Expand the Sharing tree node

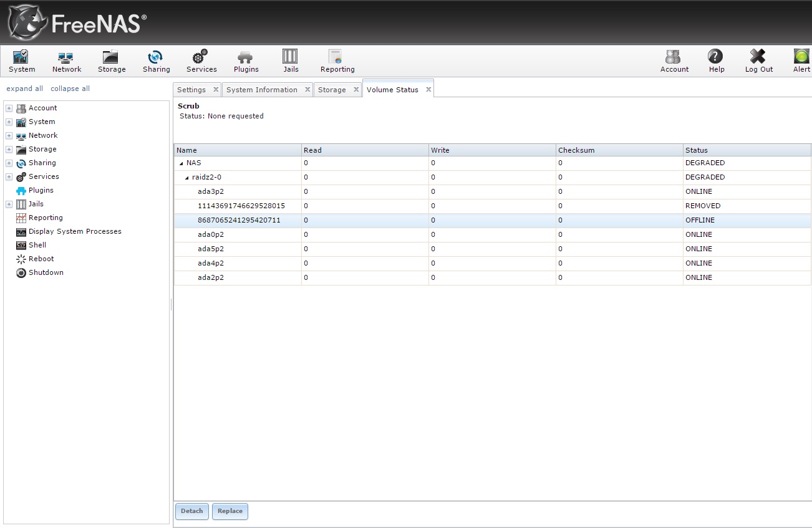[9, 163]
